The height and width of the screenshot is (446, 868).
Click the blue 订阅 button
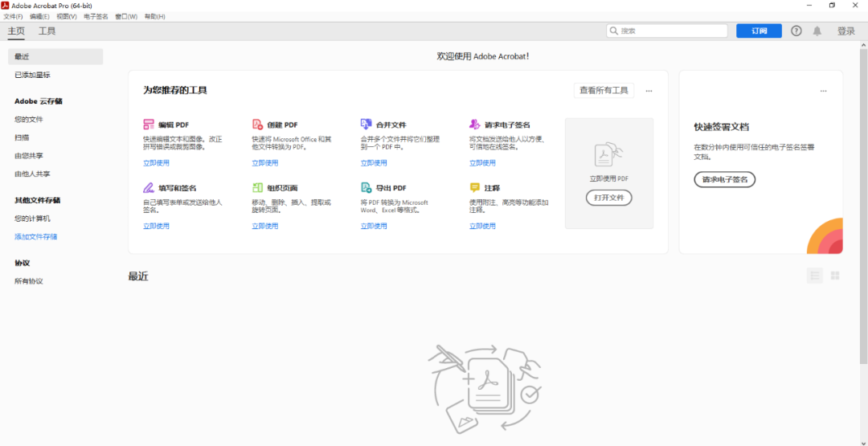tap(759, 31)
